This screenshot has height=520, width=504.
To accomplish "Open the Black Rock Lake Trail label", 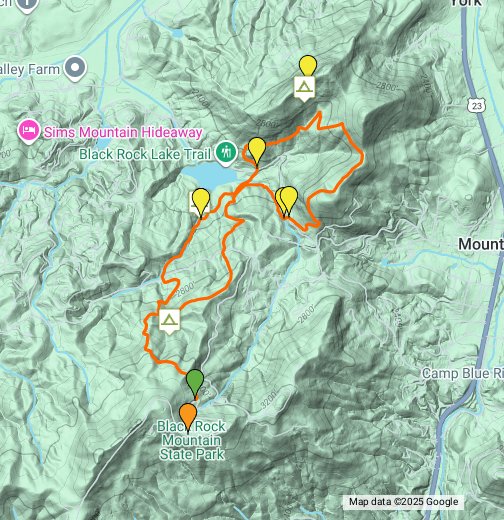I will coord(145,154).
